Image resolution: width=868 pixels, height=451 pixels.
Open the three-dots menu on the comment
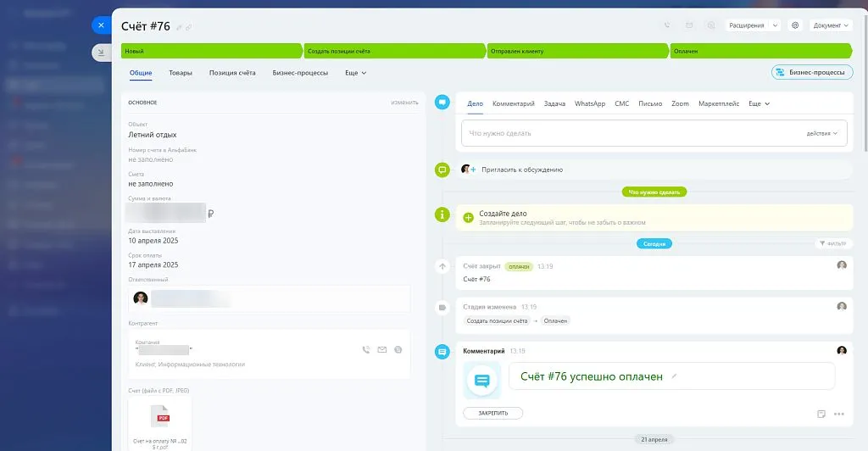coord(839,414)
